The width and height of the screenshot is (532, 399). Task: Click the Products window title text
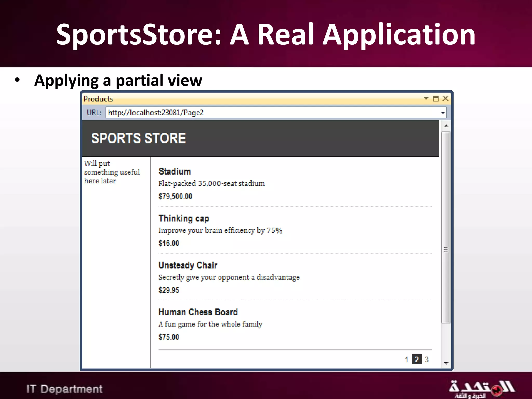tap(98, 99)
